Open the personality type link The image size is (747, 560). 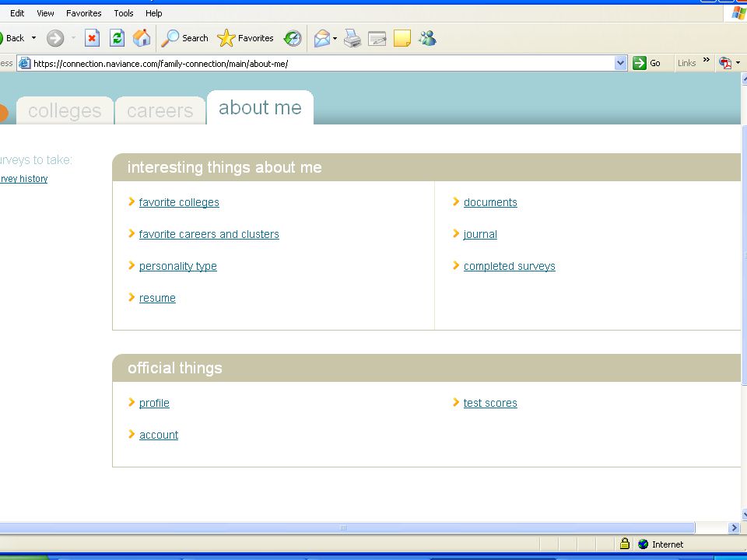tap(178, 266)
